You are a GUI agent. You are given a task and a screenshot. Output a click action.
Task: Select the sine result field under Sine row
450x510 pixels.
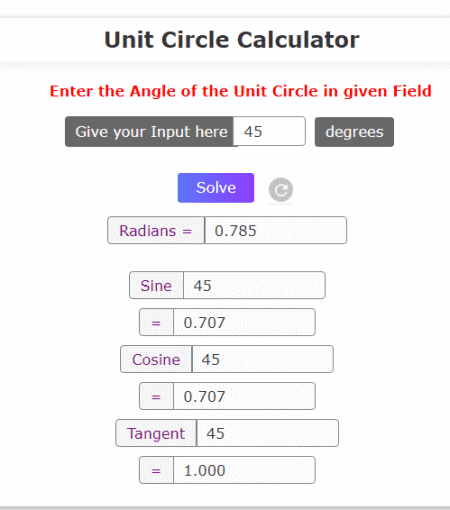244,322
